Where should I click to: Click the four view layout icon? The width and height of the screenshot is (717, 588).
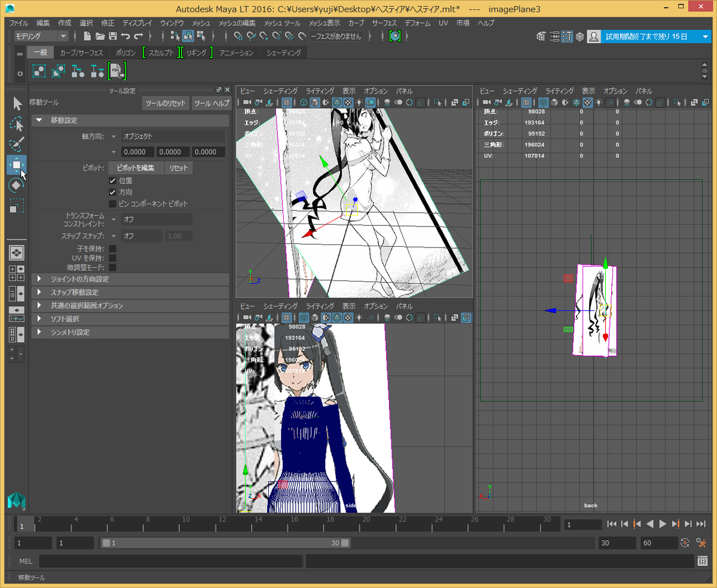point(17,273)
